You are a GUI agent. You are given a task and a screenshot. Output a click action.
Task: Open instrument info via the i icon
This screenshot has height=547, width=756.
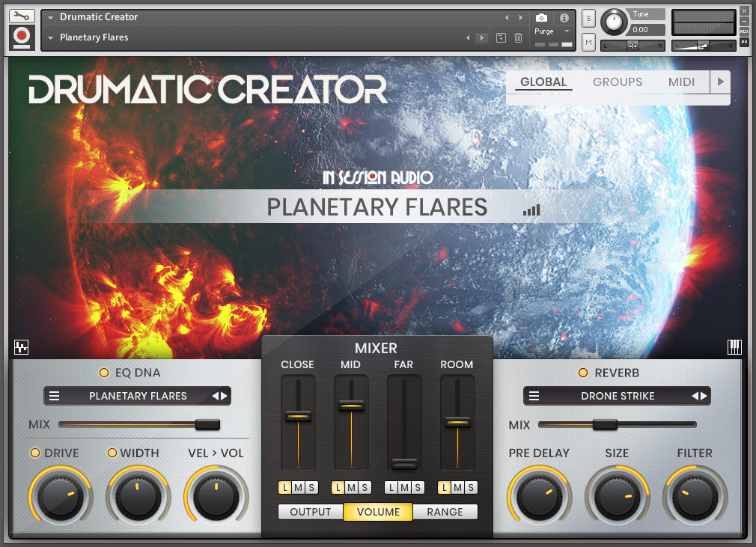pyautogui.click(x=564, y=18)
